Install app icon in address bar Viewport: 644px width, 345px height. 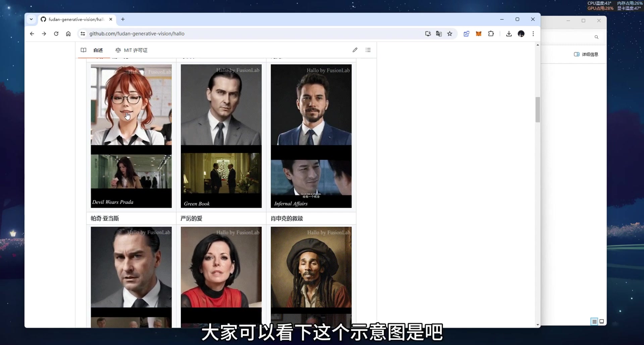(x=428, y=34)
